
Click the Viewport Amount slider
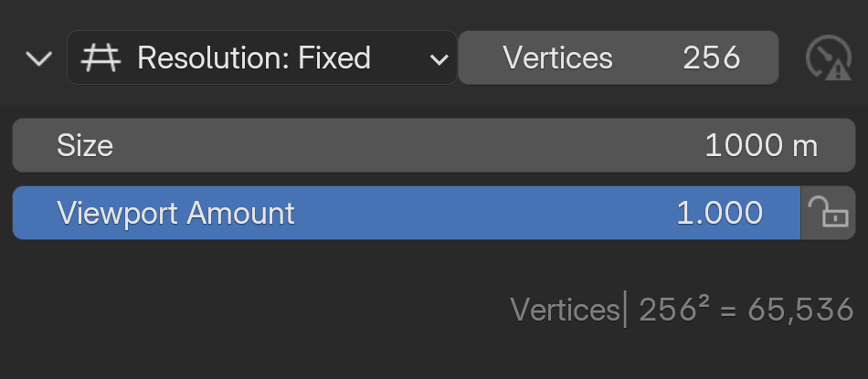pyautogui.click(x=406, y=213)
